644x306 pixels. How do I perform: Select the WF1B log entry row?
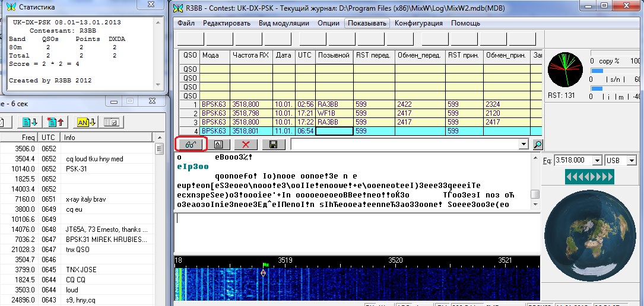click(x=334, y=113)
